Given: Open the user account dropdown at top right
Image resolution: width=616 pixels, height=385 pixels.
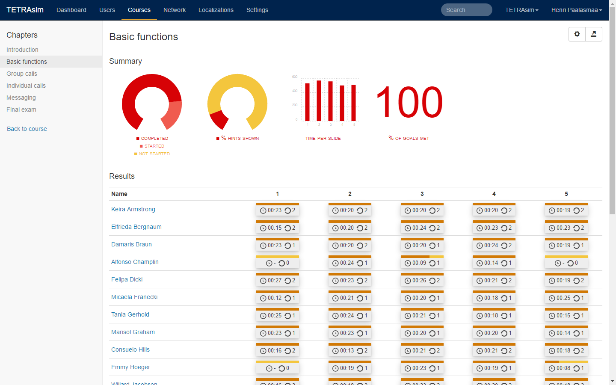Looking at the screenshot, I should tap(576, 10).
